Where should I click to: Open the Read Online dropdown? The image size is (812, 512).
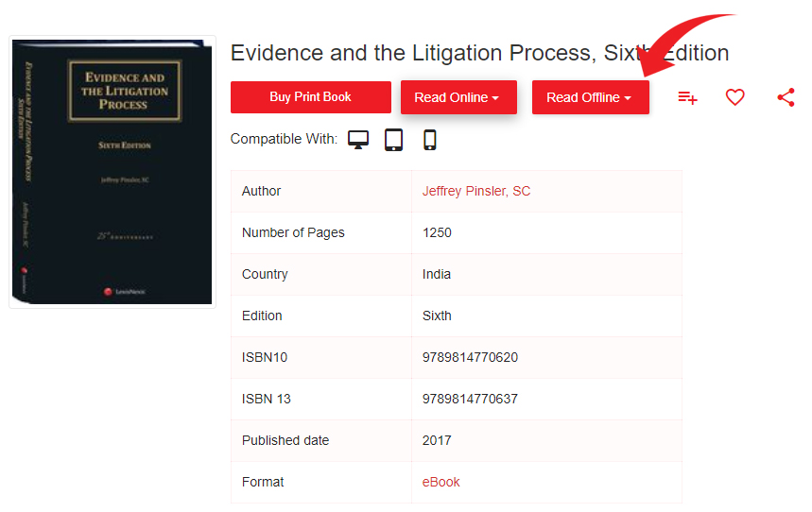458,97
